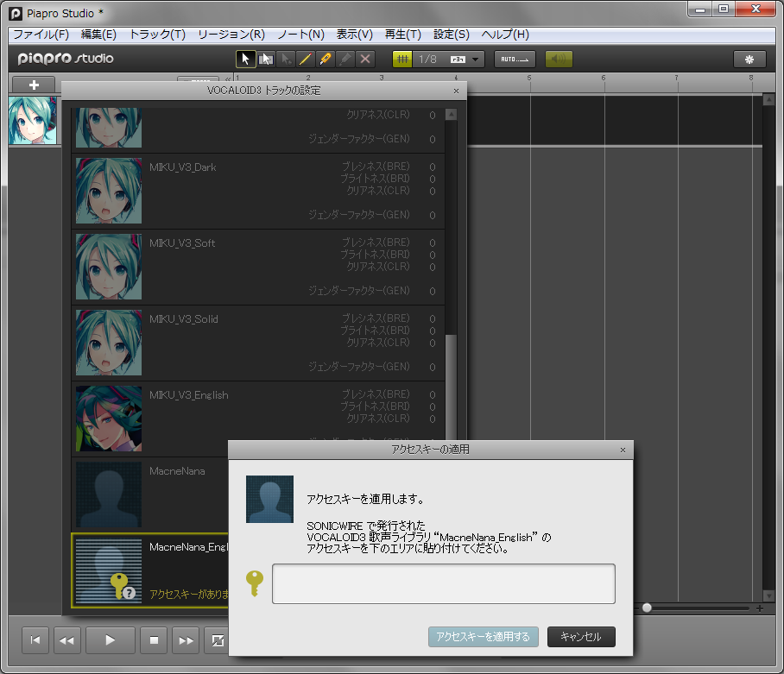Open the ノート(N) menu

[300, 34]
